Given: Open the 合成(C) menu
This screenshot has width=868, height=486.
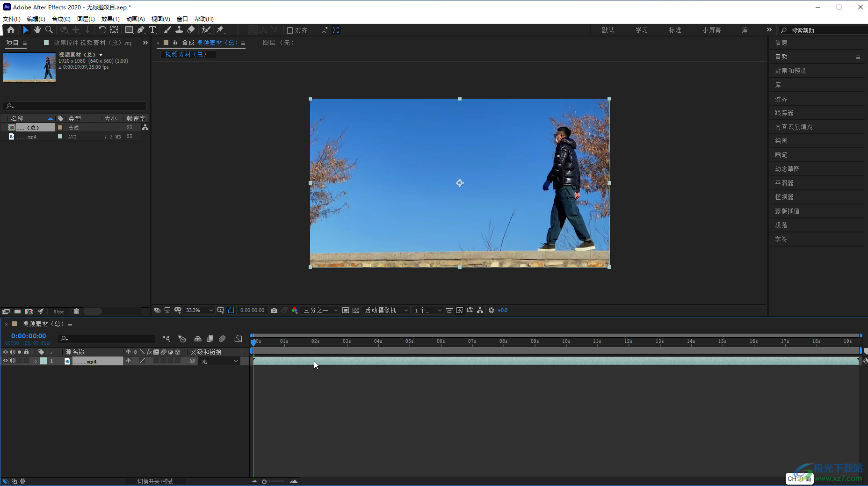Looking at the screenshot, I should (x=61, y=19).
